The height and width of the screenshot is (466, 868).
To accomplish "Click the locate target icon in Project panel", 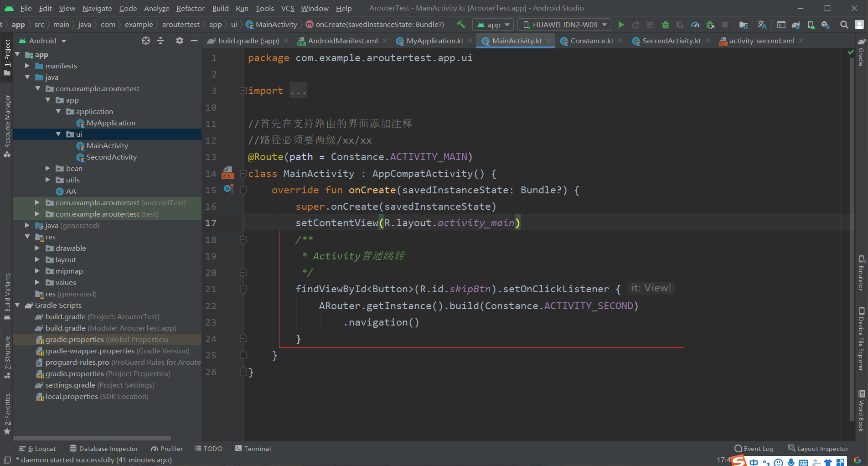I will tap(146, 41).
